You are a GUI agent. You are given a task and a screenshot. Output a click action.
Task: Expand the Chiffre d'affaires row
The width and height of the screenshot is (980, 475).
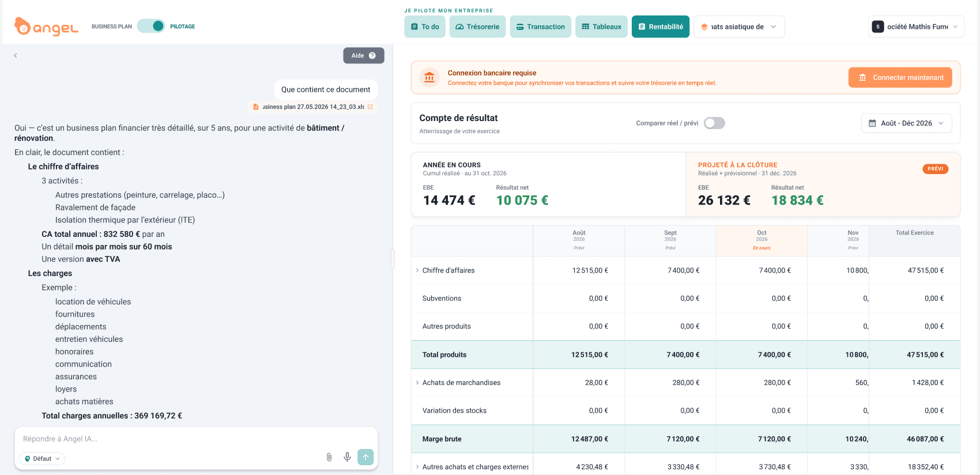tap(417, 270)
